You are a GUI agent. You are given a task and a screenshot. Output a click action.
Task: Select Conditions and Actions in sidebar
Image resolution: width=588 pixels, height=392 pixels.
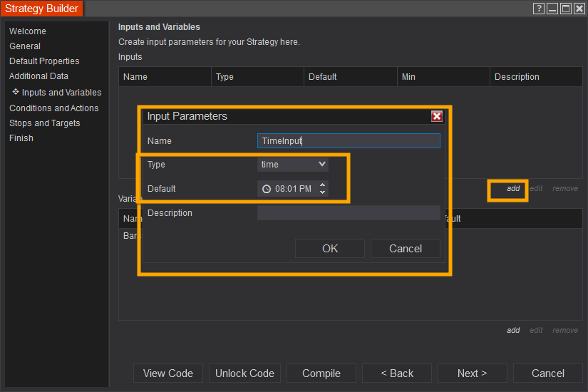click(x=54, y=108)
